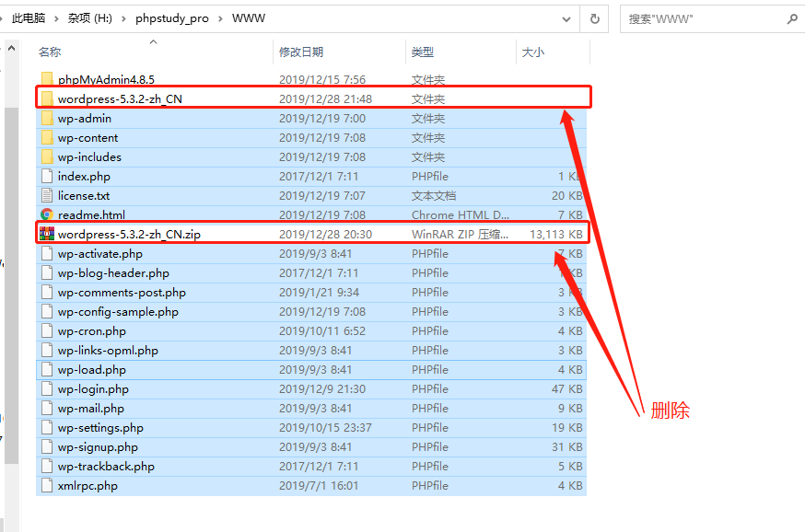The height and width of the screenshot is (532, 805).
Task: Select the wp-cron.php file name
Action: (92, 331)
